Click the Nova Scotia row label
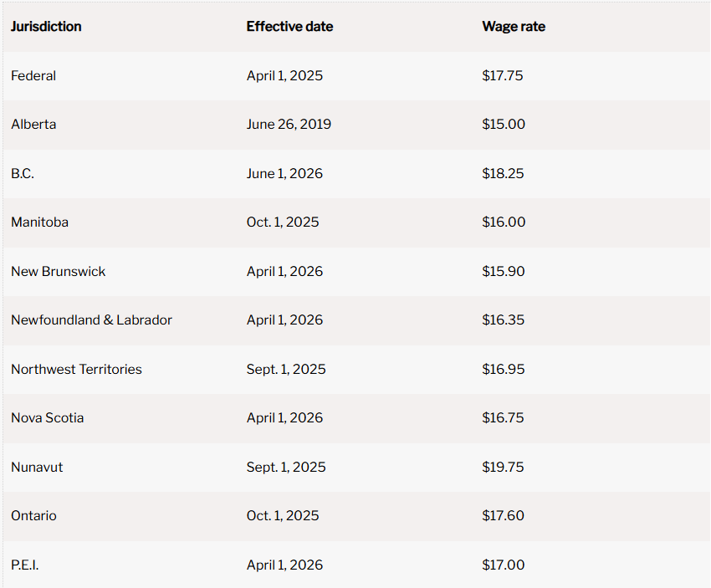Screen dimensions: 711x588 (47, 418)
